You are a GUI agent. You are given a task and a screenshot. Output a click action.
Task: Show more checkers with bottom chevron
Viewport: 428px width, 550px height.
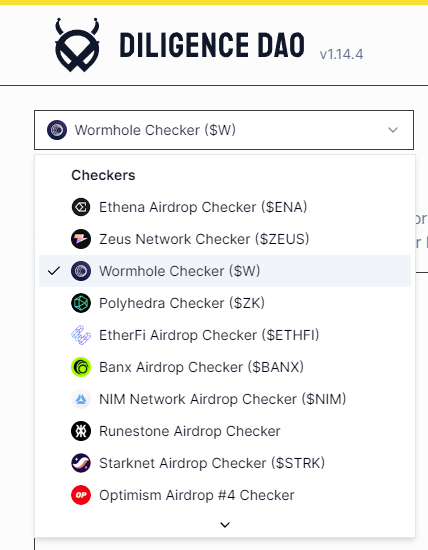click(225, 525)
